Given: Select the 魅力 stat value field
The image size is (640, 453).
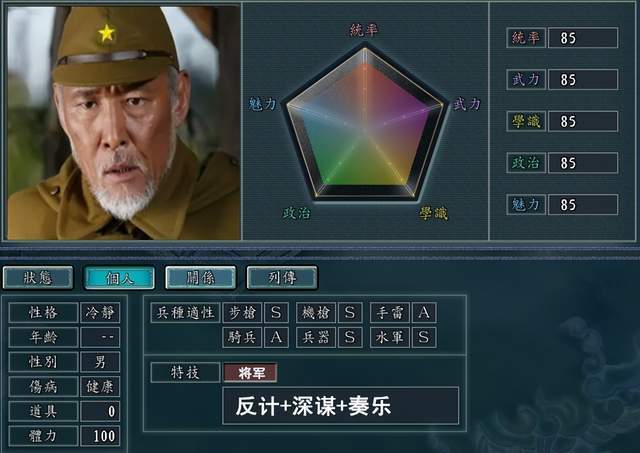Looking at the screenshot, I should (x=583, y=204).
